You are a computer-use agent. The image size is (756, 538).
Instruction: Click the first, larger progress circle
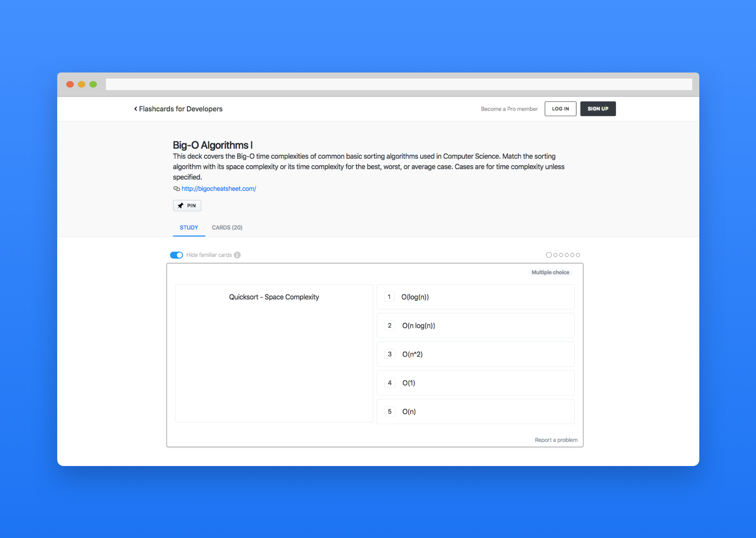coord(549,255)
